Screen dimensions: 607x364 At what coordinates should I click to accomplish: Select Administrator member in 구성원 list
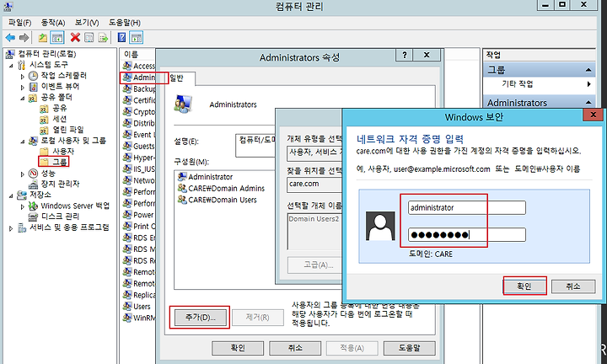(x=205, y=177)
